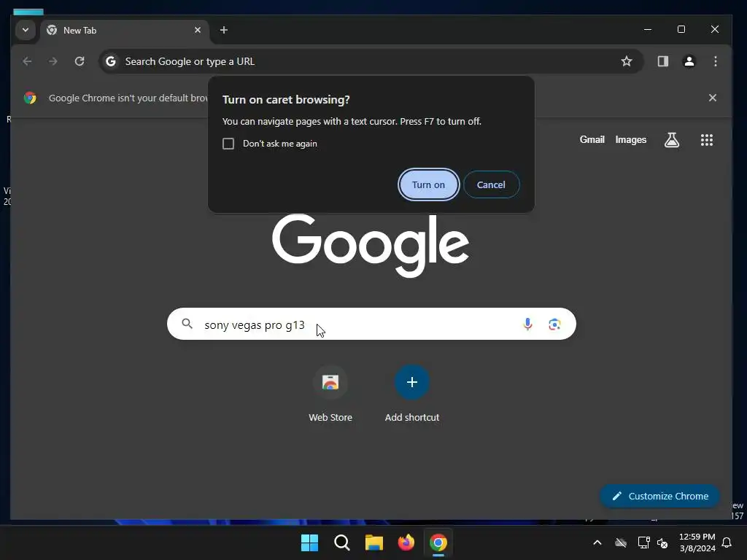Open the Web Store shortcut
Viewport: 747px width, 560px height.
click(x=330, y=394)
